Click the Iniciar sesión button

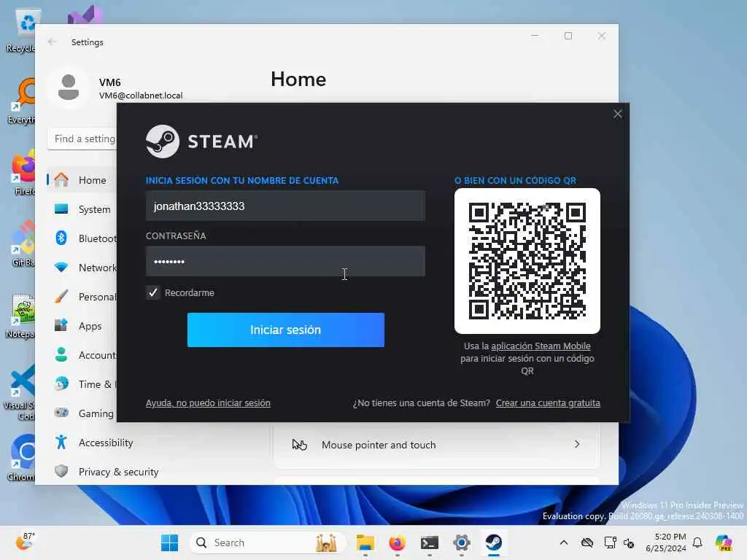[x=285, y=330]
